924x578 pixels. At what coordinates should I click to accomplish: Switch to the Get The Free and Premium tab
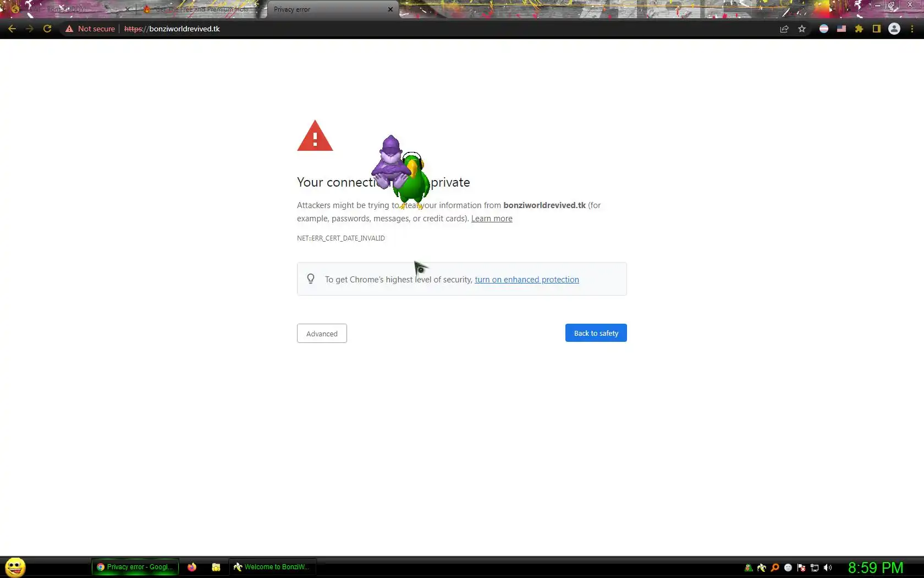[x=201, y=9]
